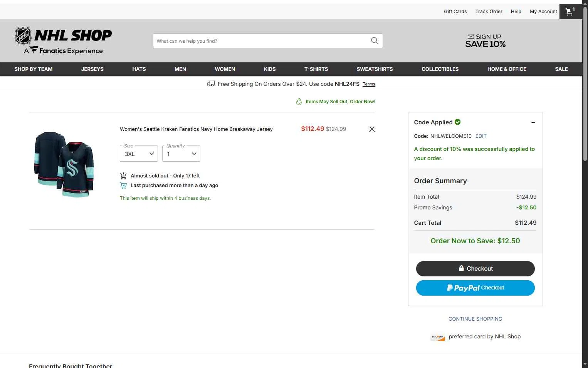
Task: Click the NHL Shop logo
Action: point(63,40)
